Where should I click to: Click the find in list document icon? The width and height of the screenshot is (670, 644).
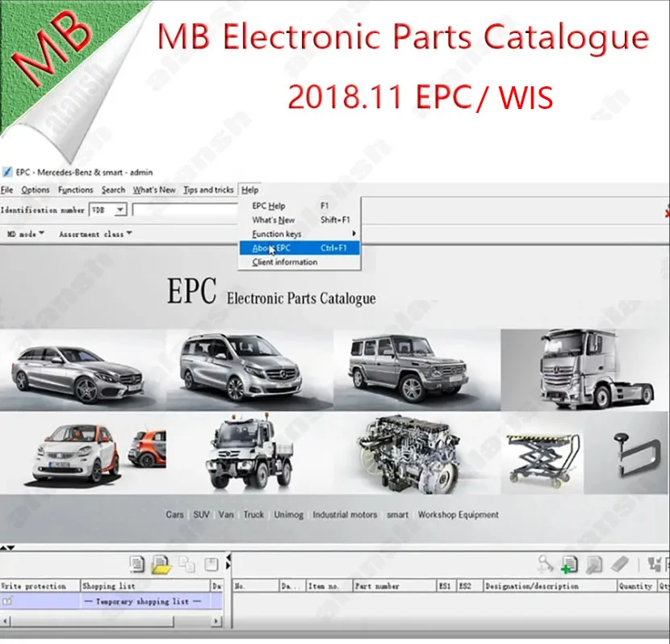click(594, 564)
